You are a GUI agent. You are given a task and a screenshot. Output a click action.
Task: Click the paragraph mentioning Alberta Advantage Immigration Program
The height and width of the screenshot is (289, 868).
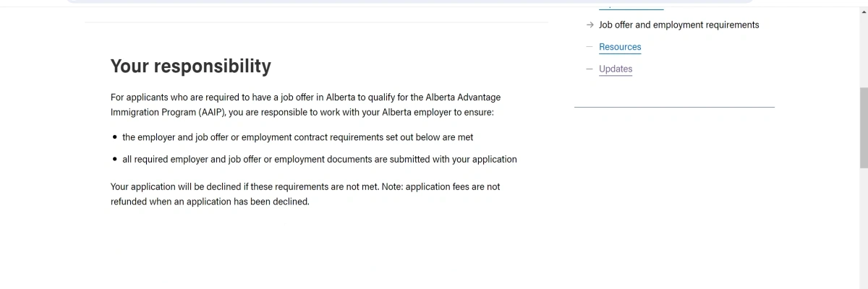pos(305,105)
